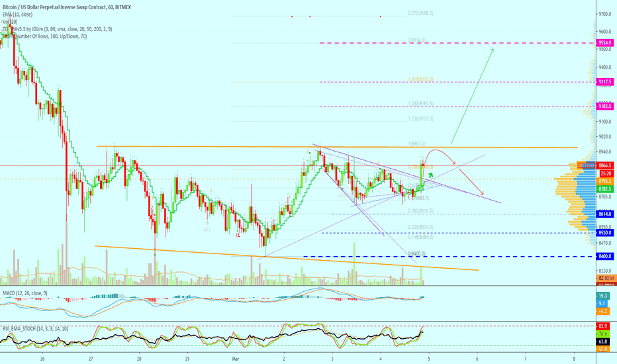617x364 pixels.
Task: Click the 6 date label on time axis
Action: pyautogui.click(x=477, y=359)
